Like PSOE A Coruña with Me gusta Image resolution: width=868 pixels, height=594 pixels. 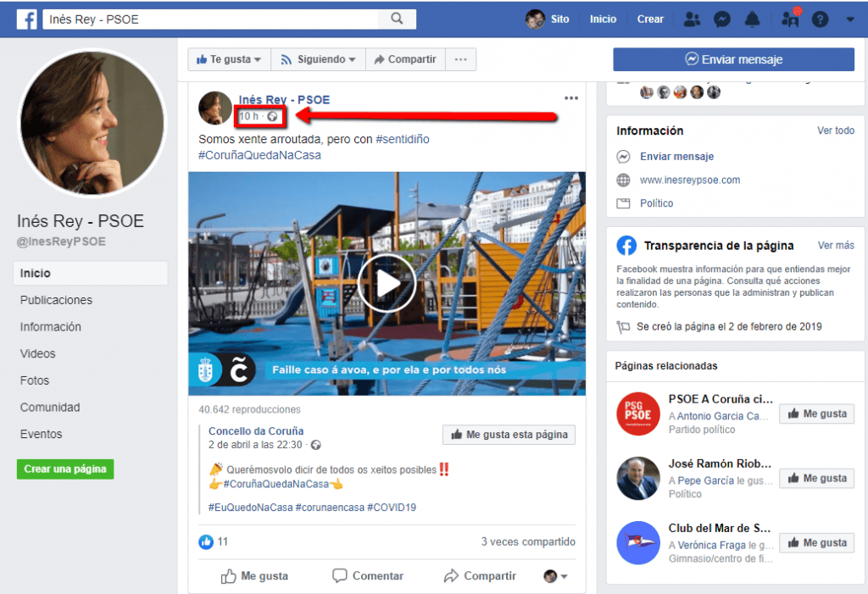pos(817,414)
